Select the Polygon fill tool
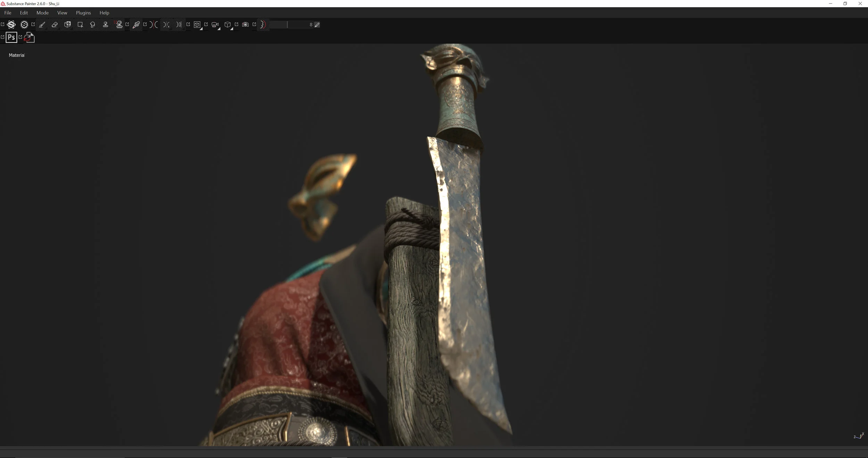The width and height of the screenshot is (868, 458). [x=80, y=25]
